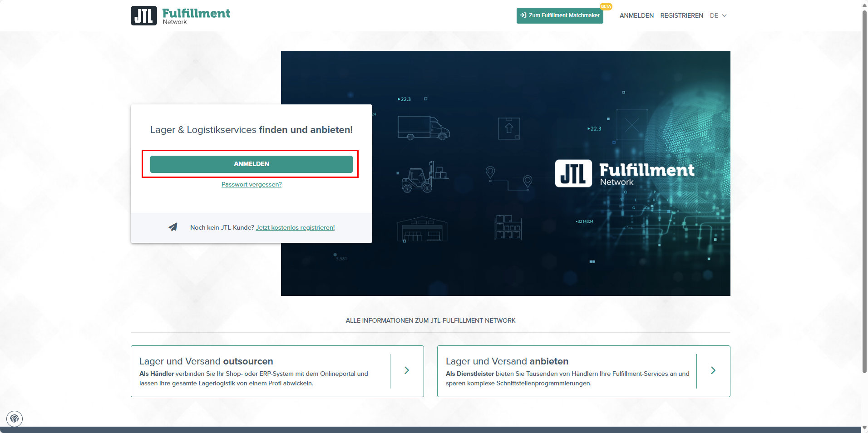Click the Passwort vergessen? link
868x433 pixels.
(x=252, y=184)
